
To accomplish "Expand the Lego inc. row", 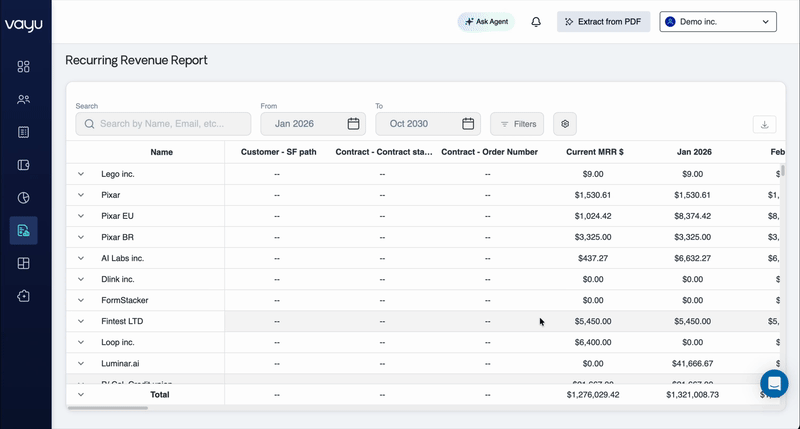I will (81, 174).
